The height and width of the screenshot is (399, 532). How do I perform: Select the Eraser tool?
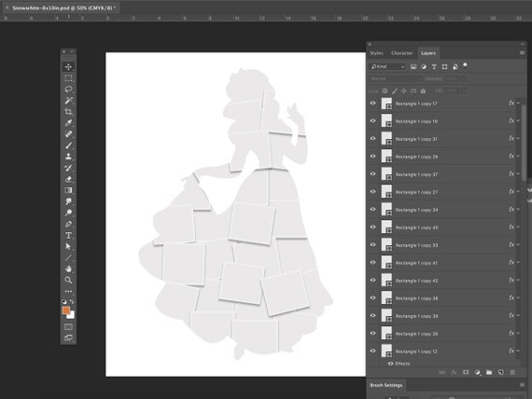click(x=68, y=179)
